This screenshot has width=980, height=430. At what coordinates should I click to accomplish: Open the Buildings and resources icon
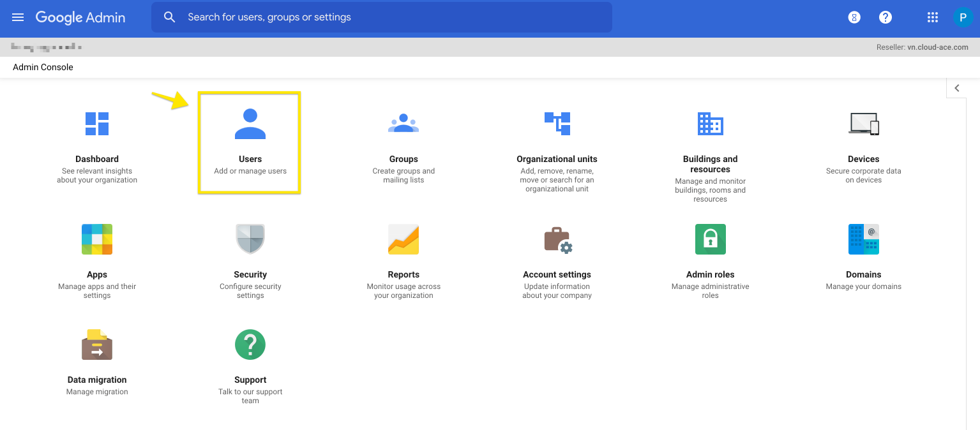pos(710,123)
